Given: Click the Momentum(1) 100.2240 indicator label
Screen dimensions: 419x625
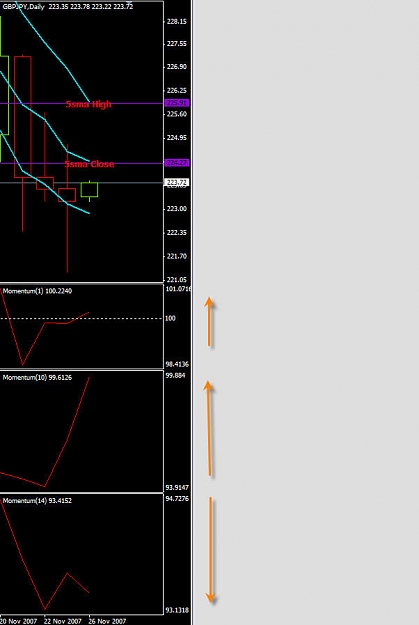Looking at the screenshot, I should coord(37,291).
